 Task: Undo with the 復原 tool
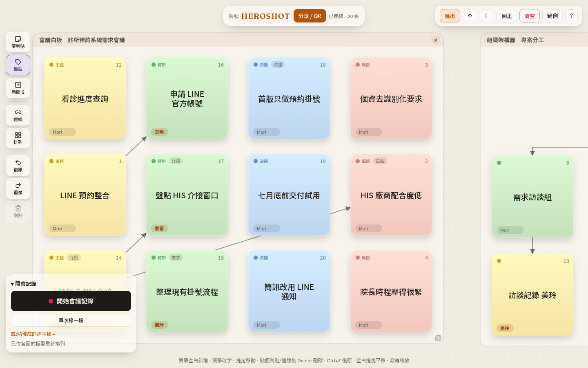[x=18, y=166]
